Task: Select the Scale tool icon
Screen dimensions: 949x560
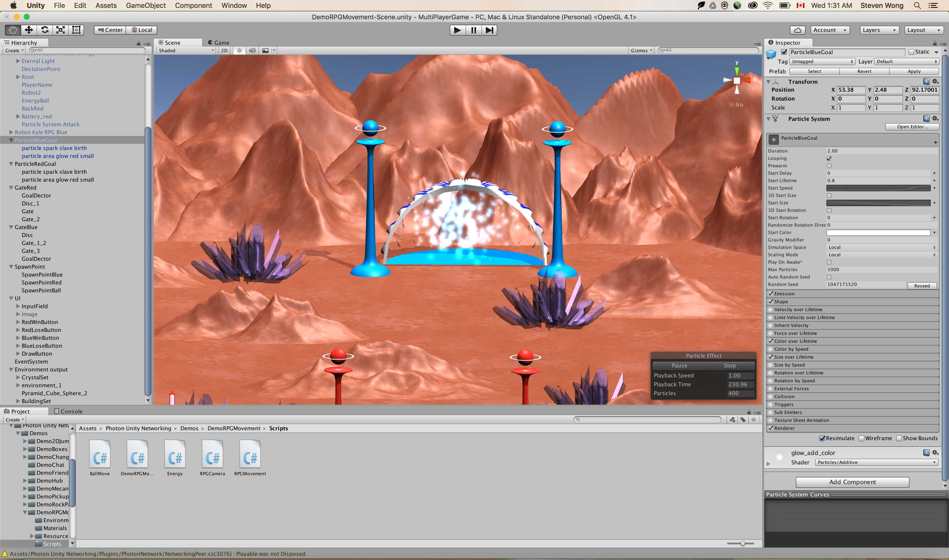Action: point(60,30)
